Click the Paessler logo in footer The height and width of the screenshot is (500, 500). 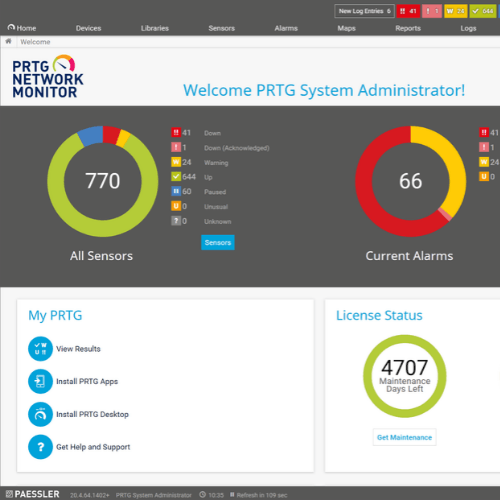(32, 494)
